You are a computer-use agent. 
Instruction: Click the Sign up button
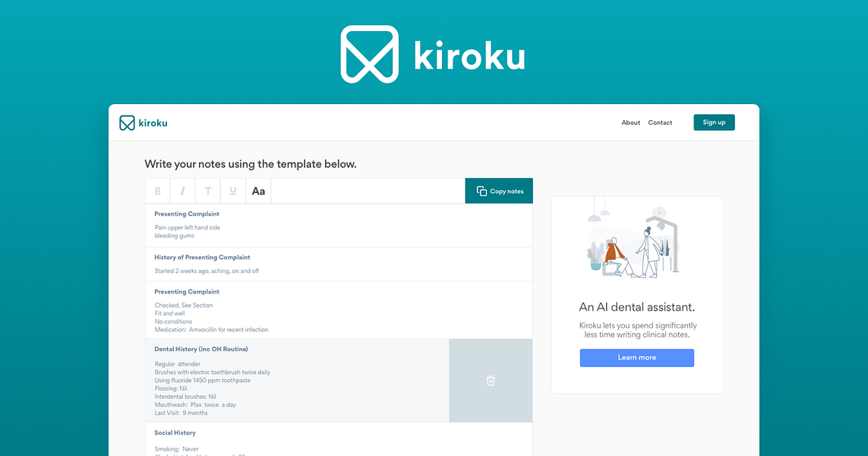pos(714,122)
